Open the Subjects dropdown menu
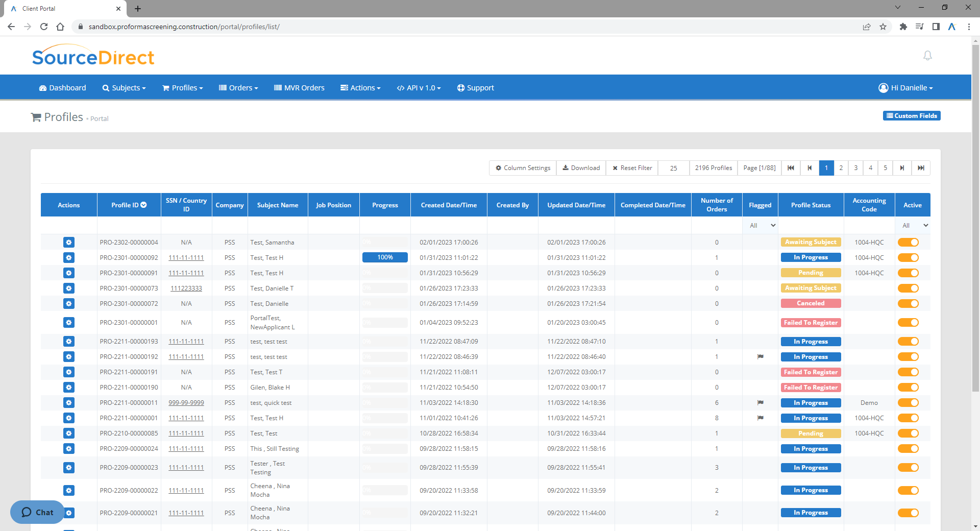This screenshot has height=531, width=980. [x=124, y=87]
